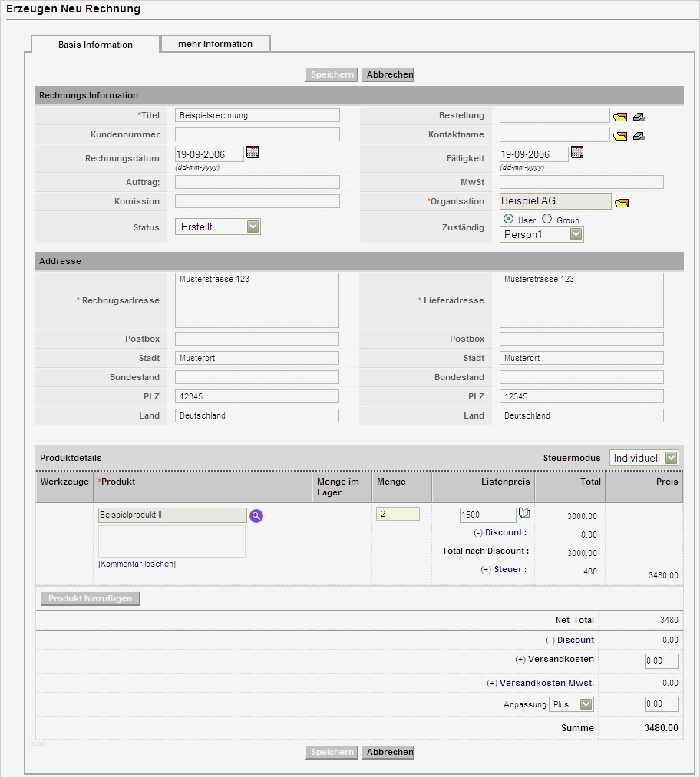This screenshot has height=778, width=700.
Task: Click the Net Total value 3480
Action: [669, 620]
